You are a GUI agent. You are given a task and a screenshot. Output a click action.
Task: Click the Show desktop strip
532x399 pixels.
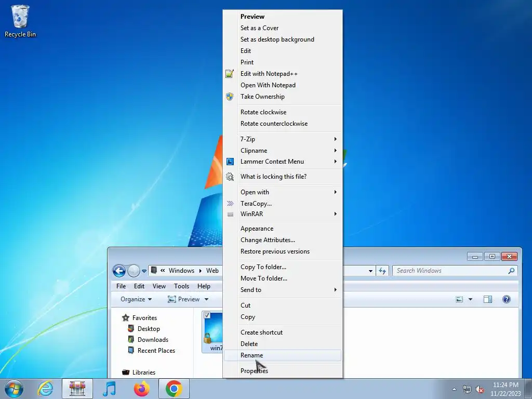coord(528,389)
